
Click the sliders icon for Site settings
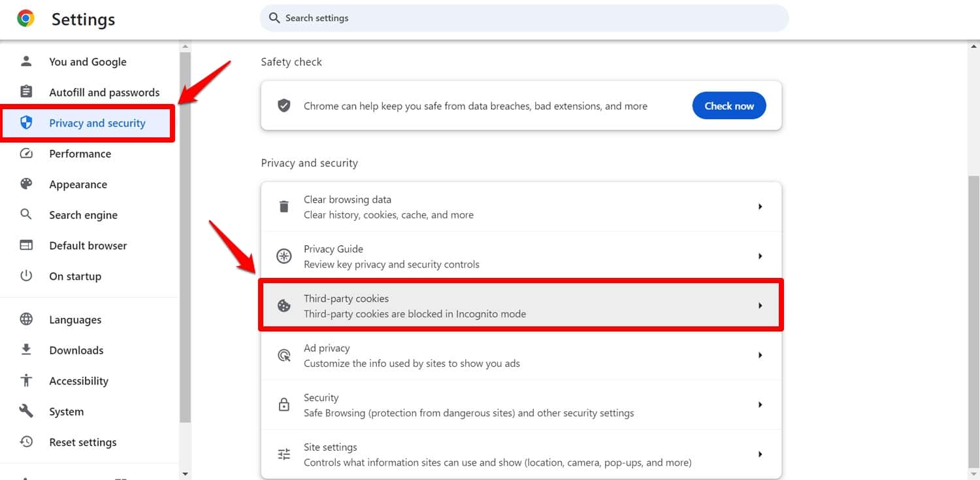coord(284,454)
